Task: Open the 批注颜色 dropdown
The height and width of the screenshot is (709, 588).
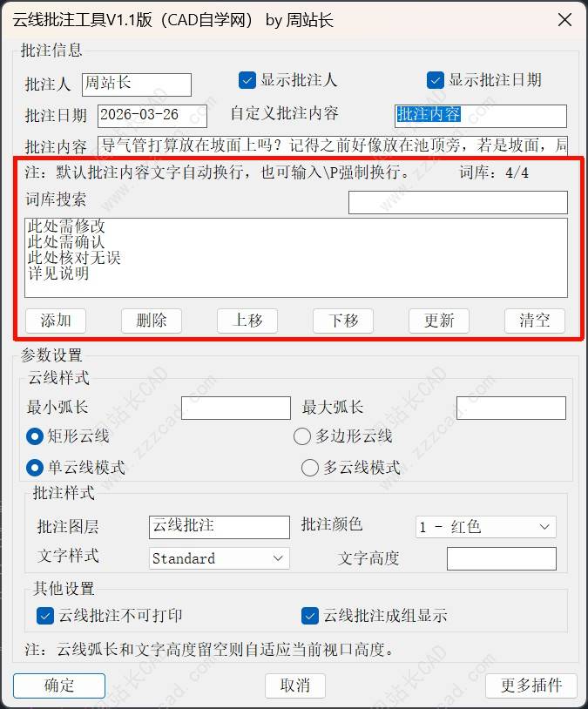Action: [x=486, y=527]
